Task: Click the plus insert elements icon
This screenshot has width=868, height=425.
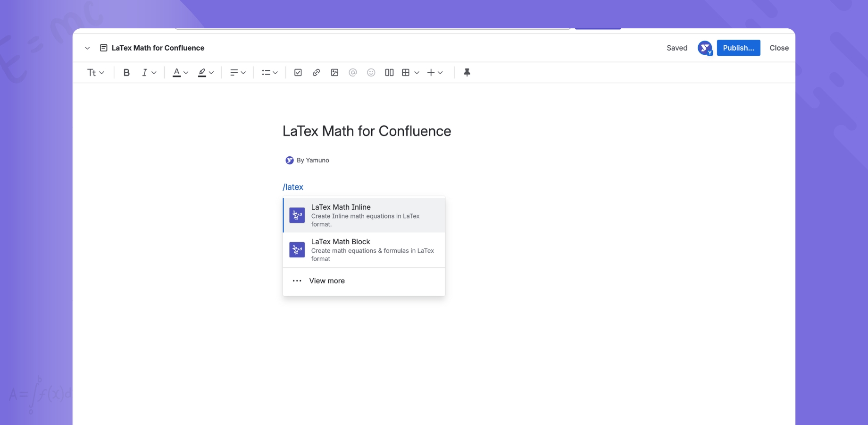Action: (x=431, y=73)
